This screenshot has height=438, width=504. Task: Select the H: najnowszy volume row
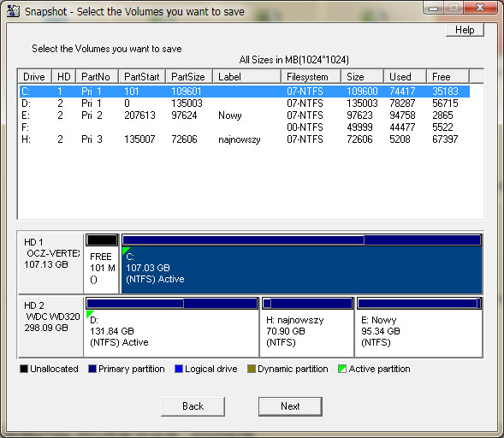tap(244, 139)
